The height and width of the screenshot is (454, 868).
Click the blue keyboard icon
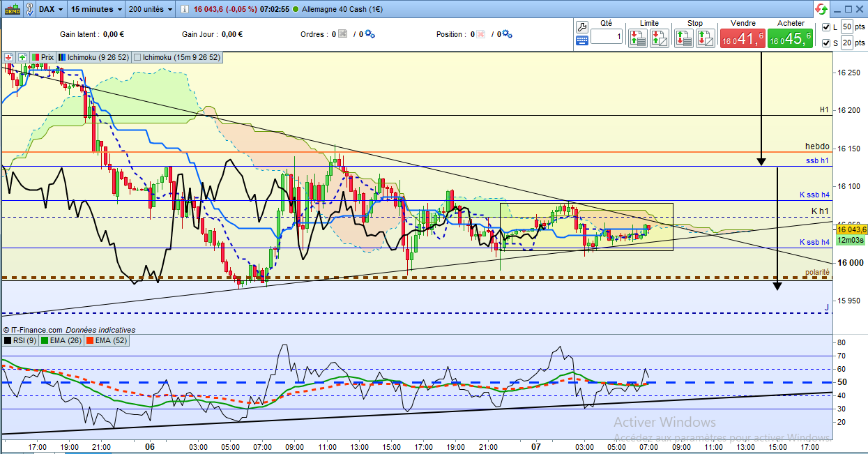pos(583,41)
